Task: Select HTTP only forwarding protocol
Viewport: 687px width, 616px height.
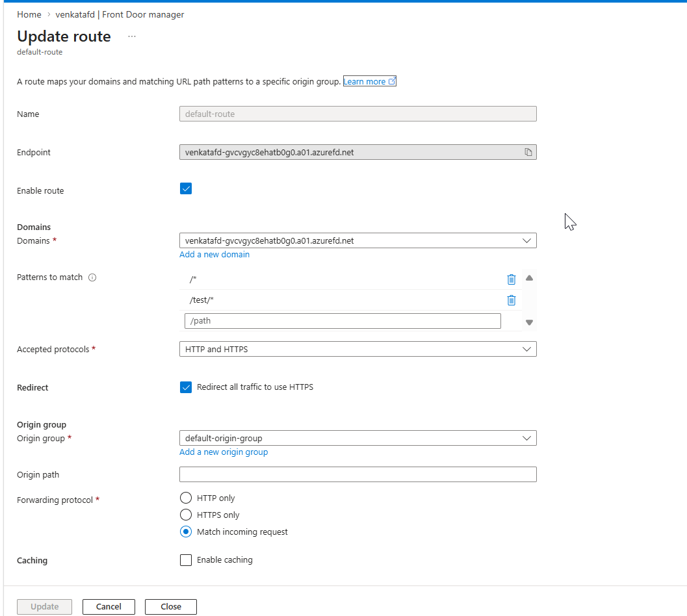Action: point(186,498)
